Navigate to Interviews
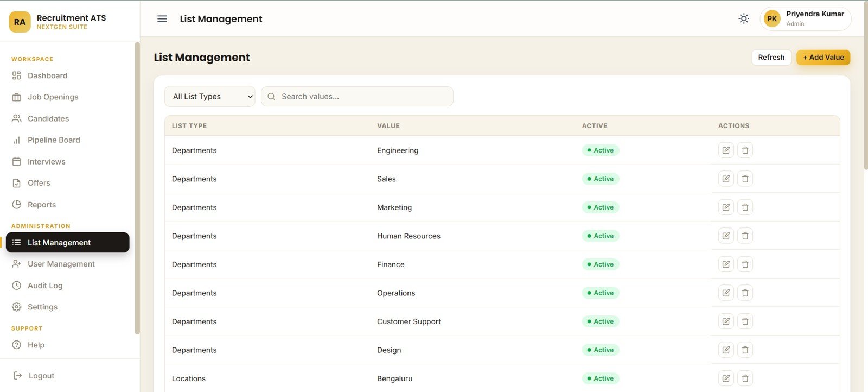 click(67, 162)
